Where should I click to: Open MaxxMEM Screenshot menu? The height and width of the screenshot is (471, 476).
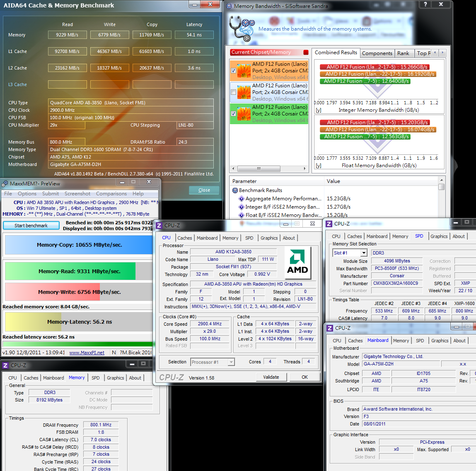point(77,194)
